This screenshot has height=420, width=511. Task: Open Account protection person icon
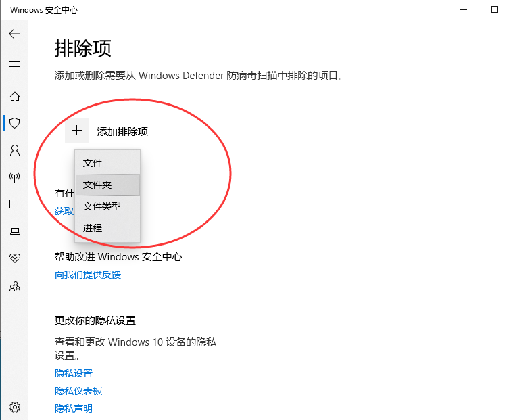pos(15,150)
